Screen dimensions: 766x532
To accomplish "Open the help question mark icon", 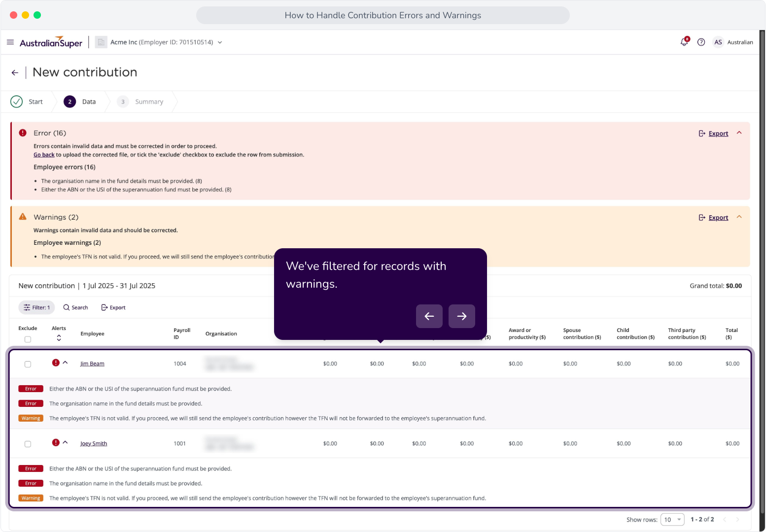I will click(x=701, y=42).
